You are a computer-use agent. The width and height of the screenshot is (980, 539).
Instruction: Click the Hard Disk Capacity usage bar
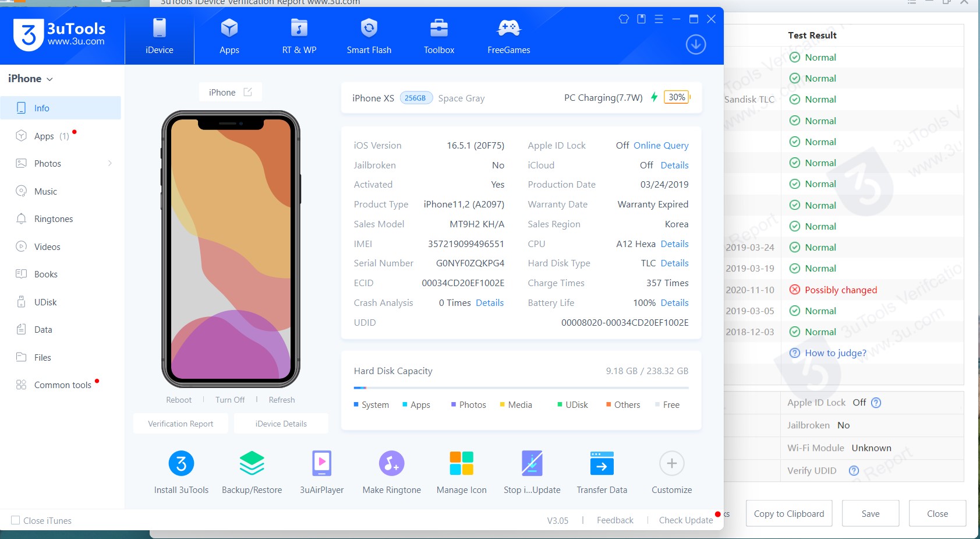click(521, 387)
